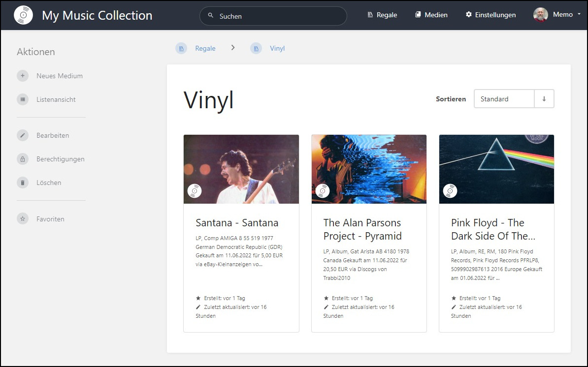The height and width of the screenshot is (367, 588).
Task: Click the star icon for Favoriten
Action: click(23, 219)
